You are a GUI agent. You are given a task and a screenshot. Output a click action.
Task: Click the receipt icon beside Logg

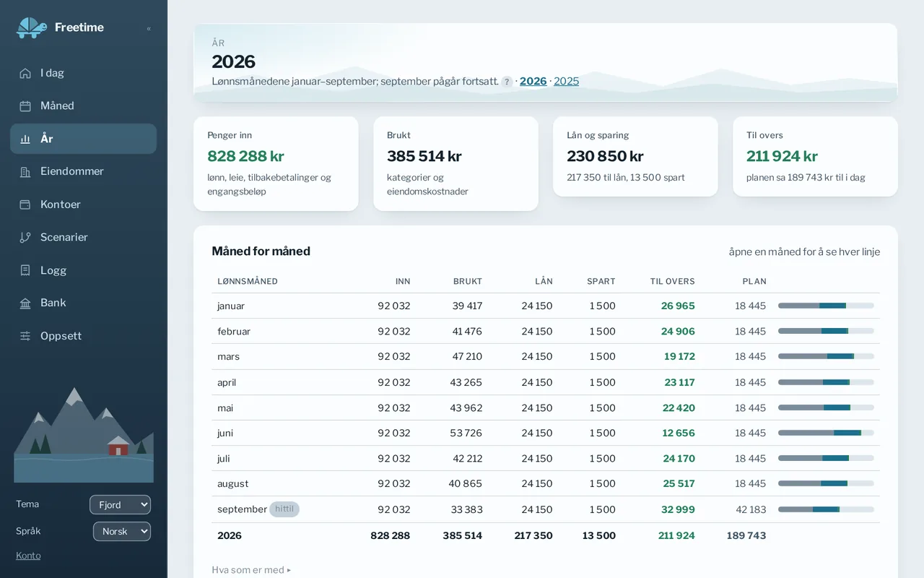pyautogui.click(x=25, y=270)
